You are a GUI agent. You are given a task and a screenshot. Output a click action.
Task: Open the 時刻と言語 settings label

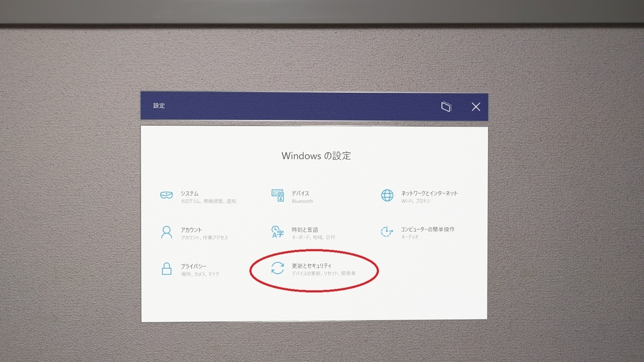tap(305, 230)
